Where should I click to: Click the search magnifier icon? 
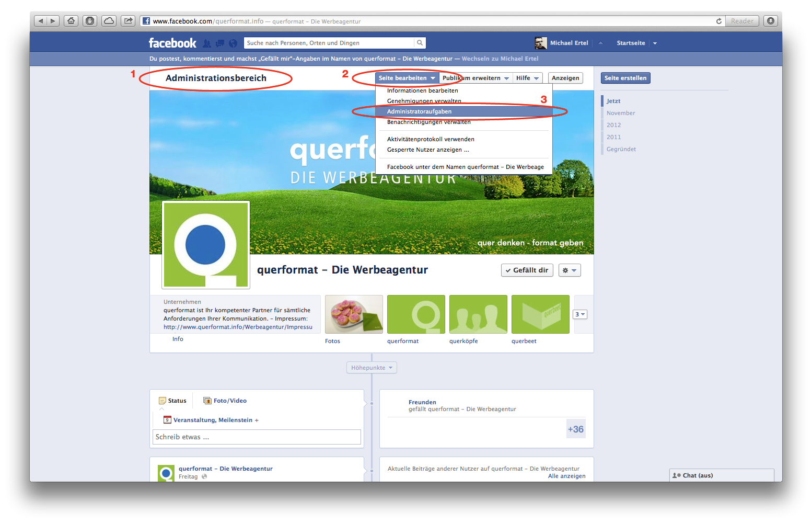[x=420, y=43]
